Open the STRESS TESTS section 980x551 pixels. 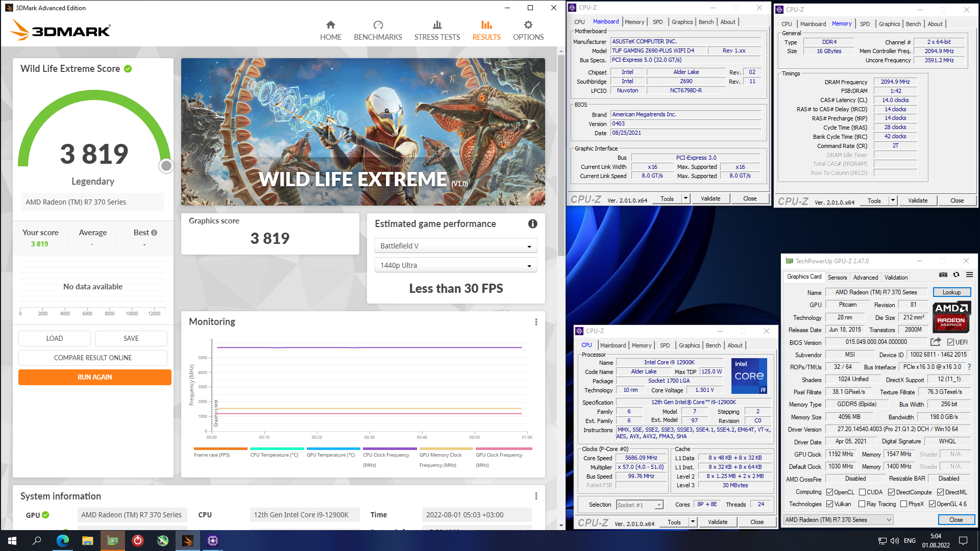point(437,31)
